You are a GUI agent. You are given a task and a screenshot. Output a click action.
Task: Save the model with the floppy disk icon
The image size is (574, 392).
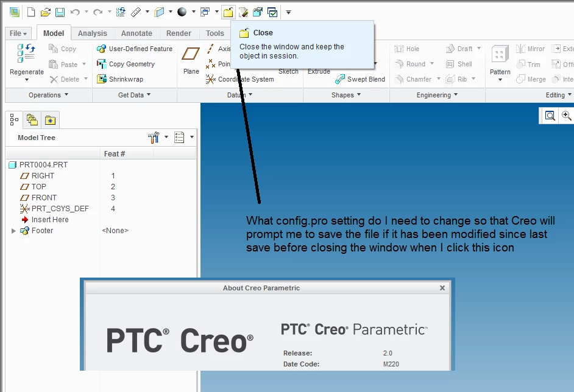point(60,12)
